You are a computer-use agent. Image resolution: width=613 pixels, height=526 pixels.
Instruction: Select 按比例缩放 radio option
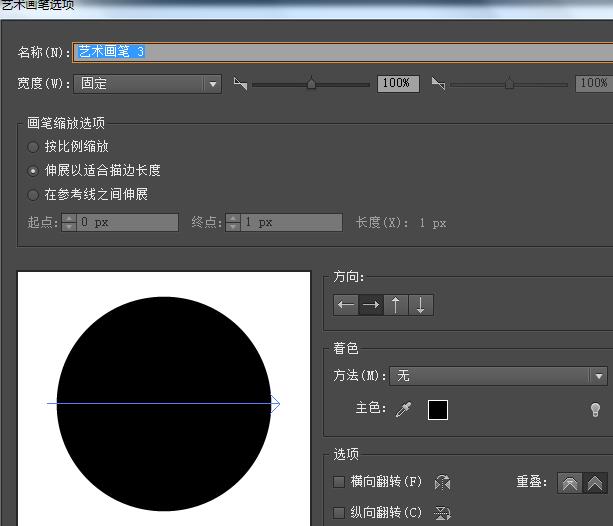click(33, 147)
